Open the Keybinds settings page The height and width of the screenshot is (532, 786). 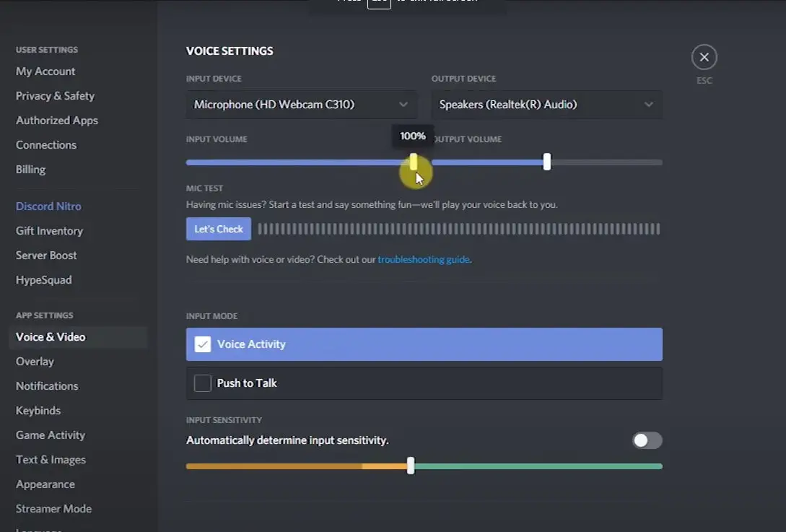tap(38, 411)
